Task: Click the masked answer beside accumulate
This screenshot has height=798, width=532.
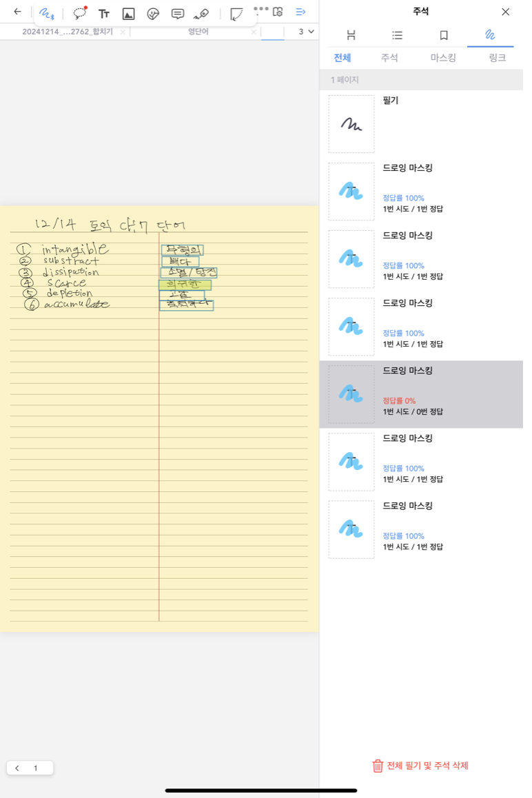Action: (186, 305)
